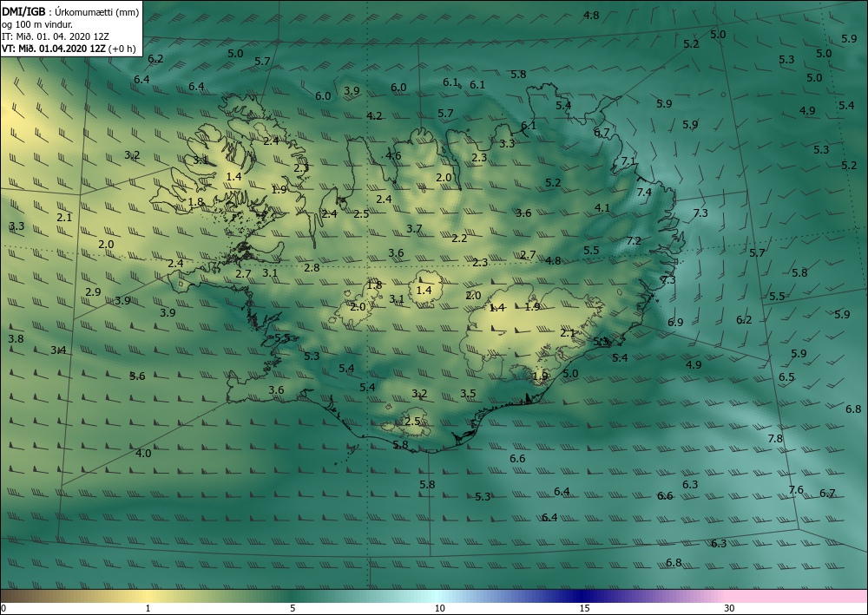Click the 2.8 value on the map

[x=312, y=268]
